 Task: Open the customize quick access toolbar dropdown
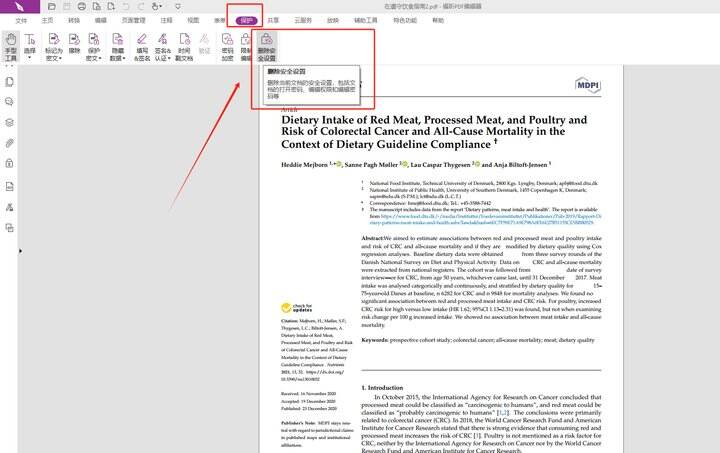click(178, 6)
